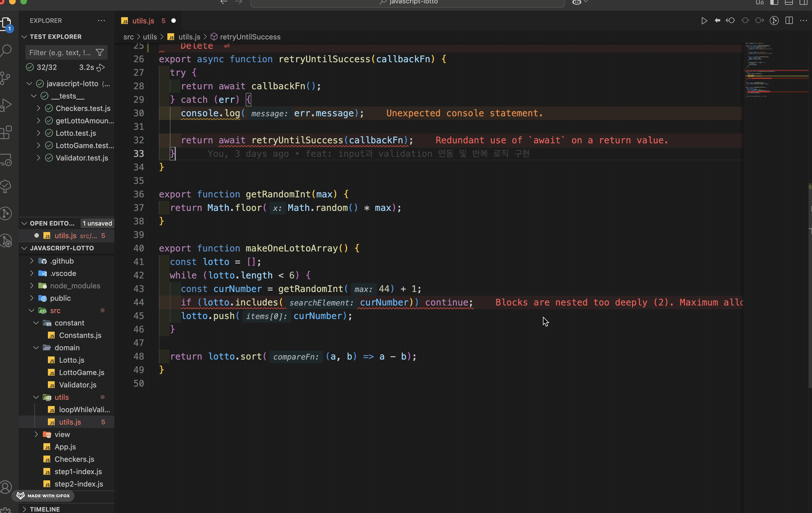This screenshot has height=513, width=812.
Task: Open the Remote Explorer view
Action: click(x=6, y=159)
